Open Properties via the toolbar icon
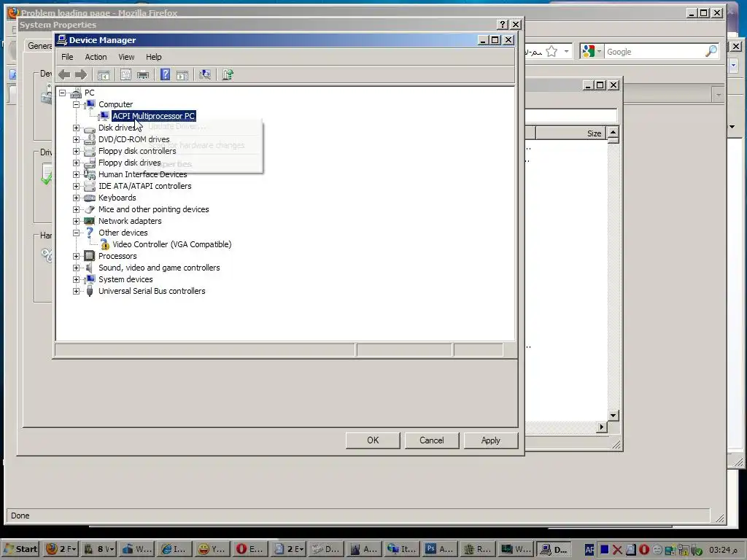The width and height of the screenshot is (747, 560). (x=125, y=75)
